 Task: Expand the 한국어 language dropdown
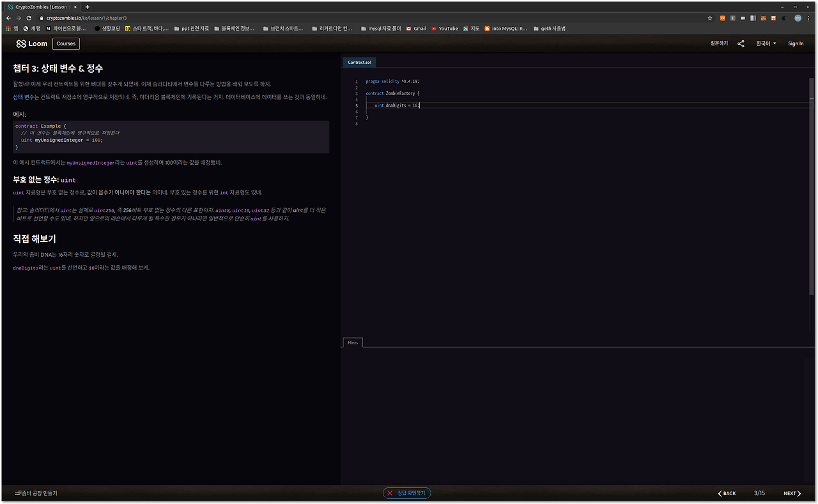[x=766, y=43]
